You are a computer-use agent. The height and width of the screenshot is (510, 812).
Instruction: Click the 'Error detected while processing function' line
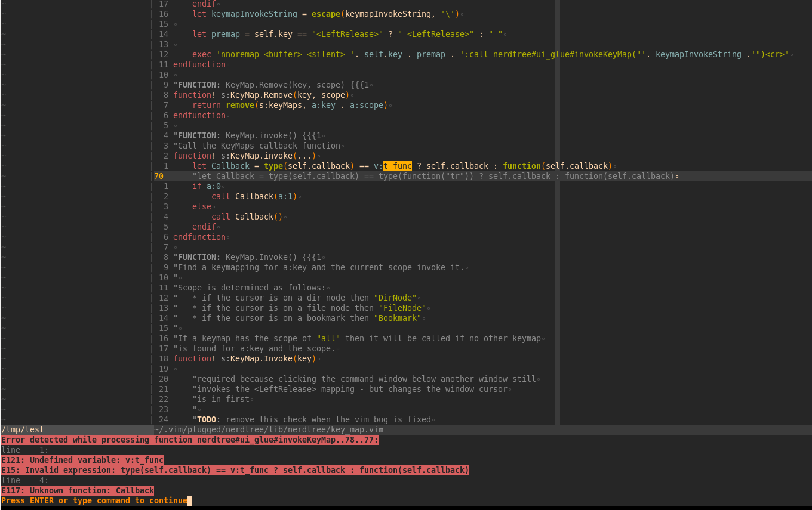pos(190,440)
